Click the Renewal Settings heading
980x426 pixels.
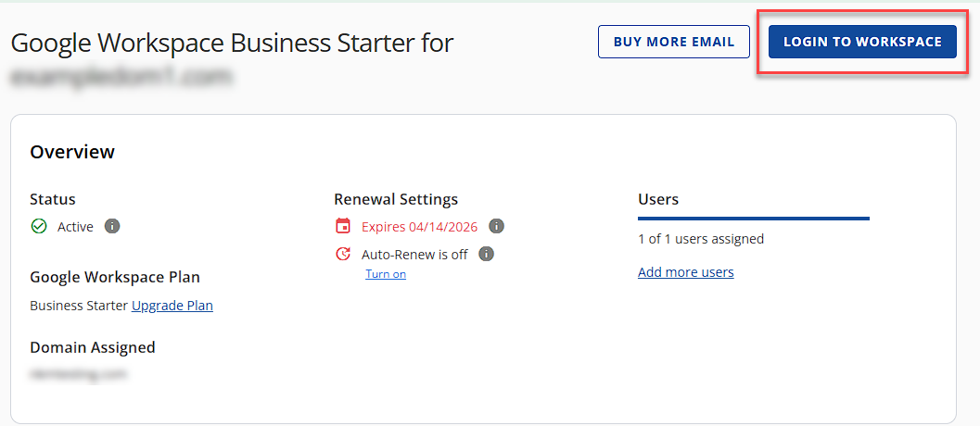[x=396, y=199]
